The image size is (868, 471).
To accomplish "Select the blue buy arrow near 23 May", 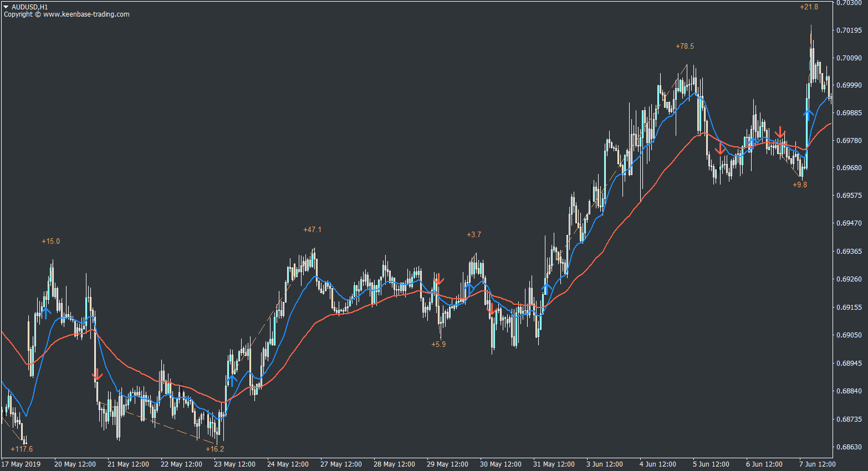I will [x=233, y=380].
